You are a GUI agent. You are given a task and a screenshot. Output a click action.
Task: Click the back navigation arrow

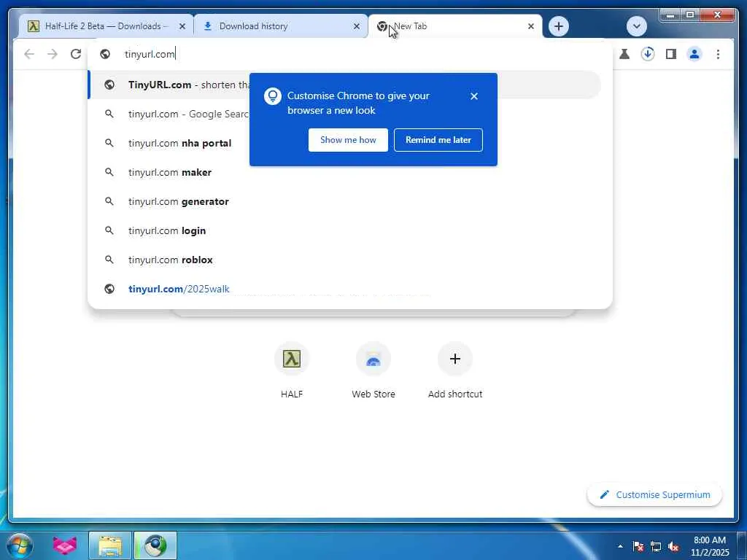point(29,54)
